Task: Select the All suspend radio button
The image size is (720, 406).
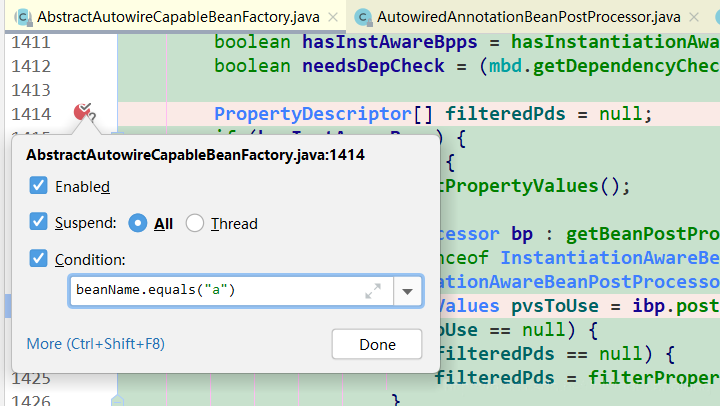Action: pyautogui.click(x=138, y=223)
